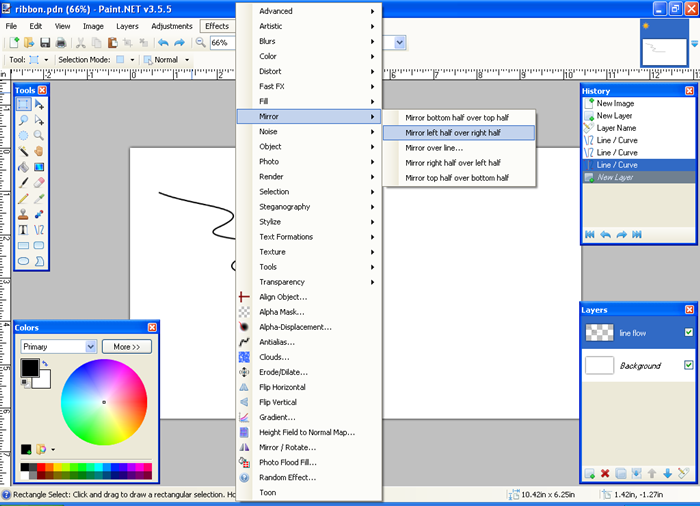Expand the Stylize effects submenu
700x506 pixels.
pyautogui.click(x=309, y=222)
